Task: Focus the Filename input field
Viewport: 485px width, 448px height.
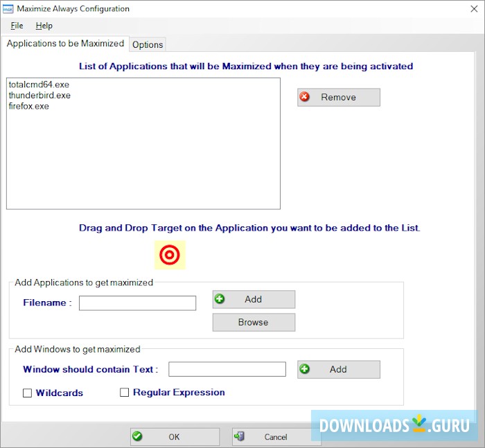Action: (x=137, y=303)
